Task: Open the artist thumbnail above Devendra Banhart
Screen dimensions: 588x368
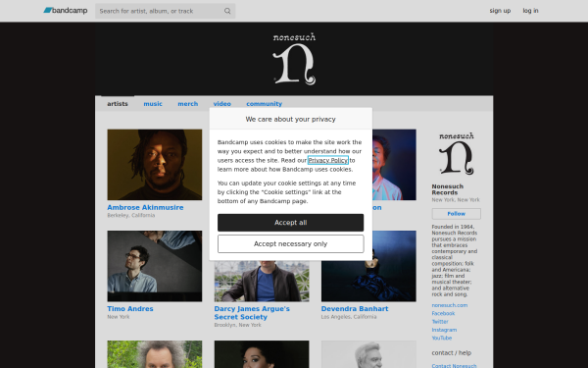Action: [394, 165]
